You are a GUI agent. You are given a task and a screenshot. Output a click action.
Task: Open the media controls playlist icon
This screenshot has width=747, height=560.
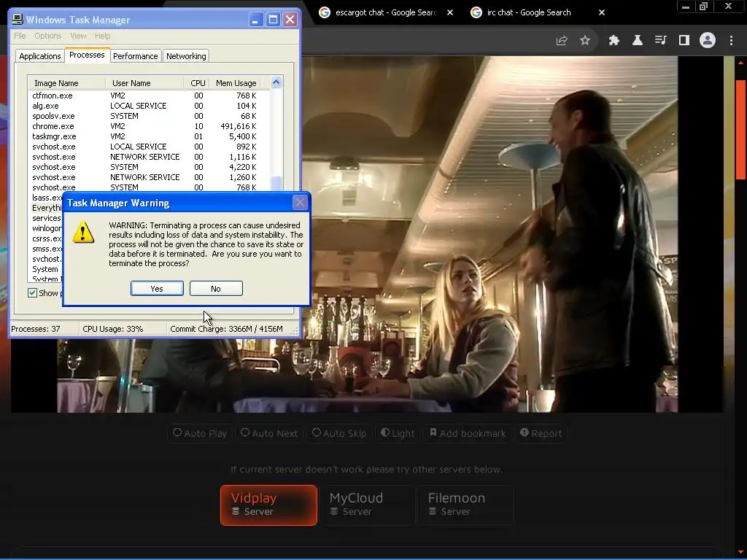coord(660,41)
